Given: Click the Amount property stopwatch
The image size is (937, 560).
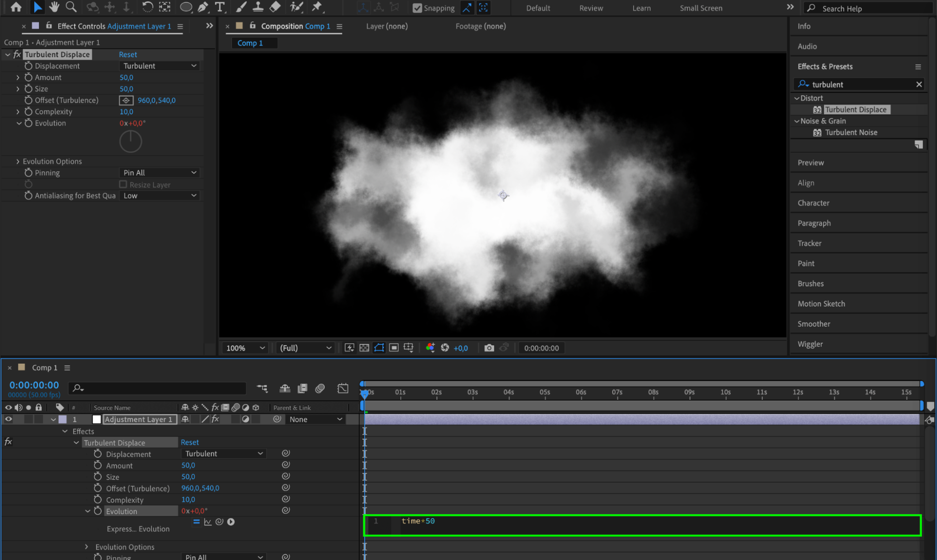Looking at the screenshot, I should [x=29, y=77].
